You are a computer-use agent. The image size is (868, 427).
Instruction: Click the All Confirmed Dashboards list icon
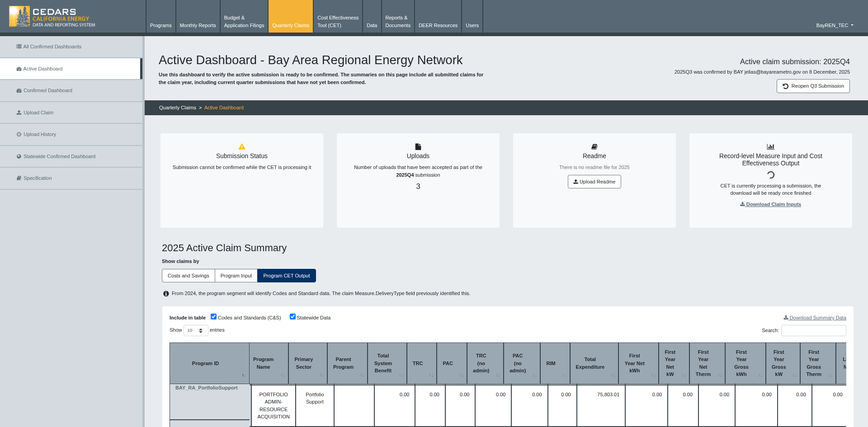click(x=19, y=47)
